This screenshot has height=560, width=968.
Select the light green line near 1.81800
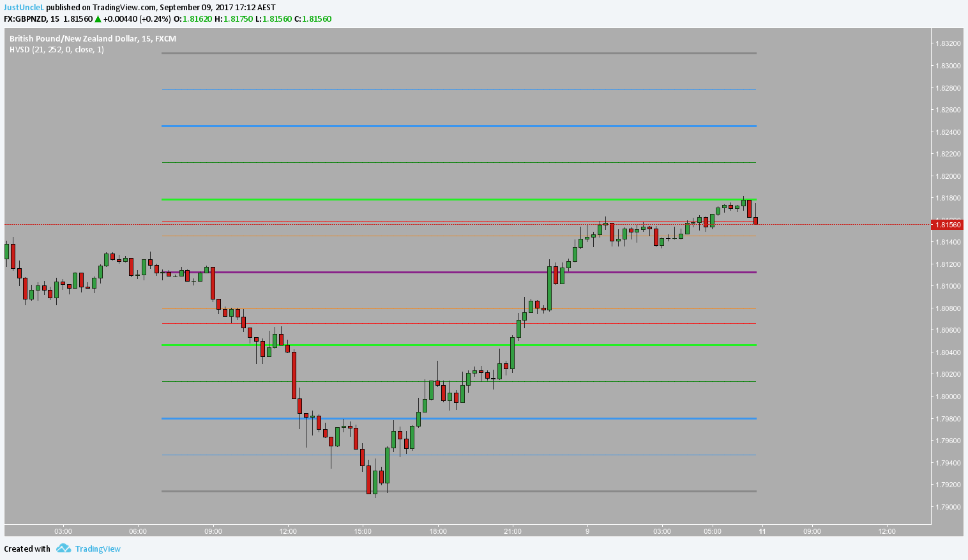(459, 199)
